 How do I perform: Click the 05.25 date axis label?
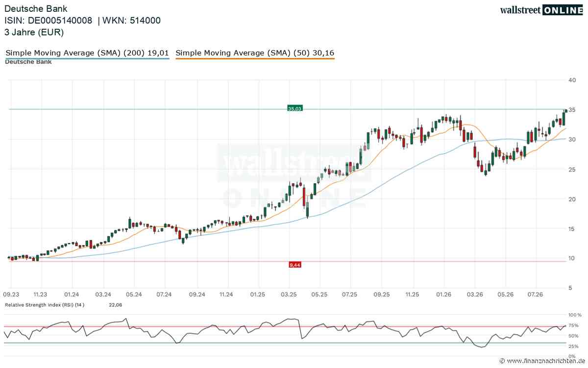(319, 295)
